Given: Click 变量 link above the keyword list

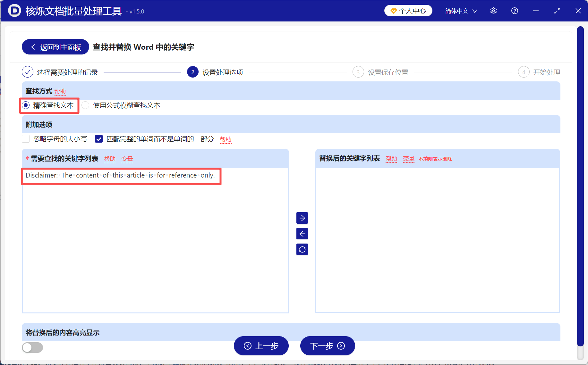Looking at the screenshot, I should point(127,159).
